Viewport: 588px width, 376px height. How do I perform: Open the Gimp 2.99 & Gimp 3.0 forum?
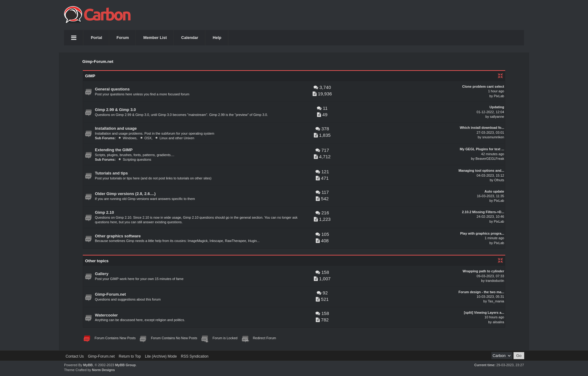pos(115,110)
